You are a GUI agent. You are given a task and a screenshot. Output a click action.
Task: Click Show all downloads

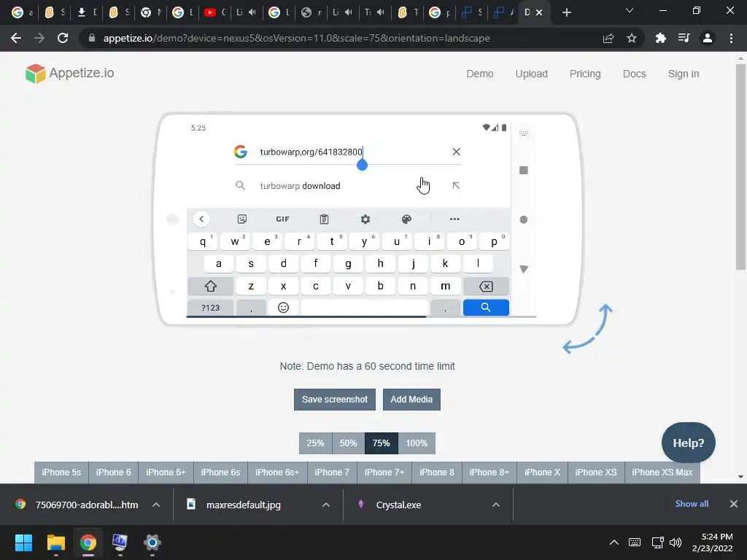(x=692, y=504)
